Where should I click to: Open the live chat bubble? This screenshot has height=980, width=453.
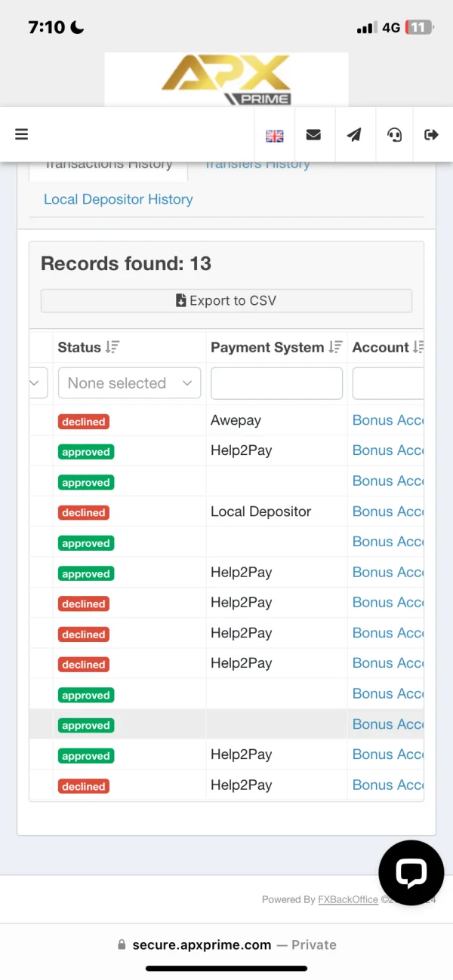411,873
